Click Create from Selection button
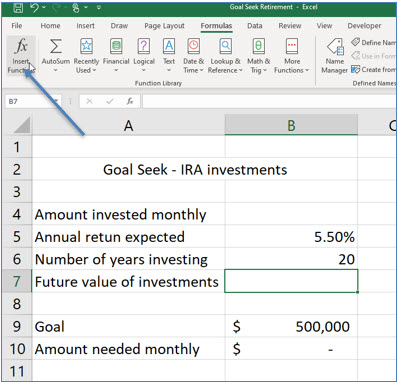Viewport: 398px width, 382px height. click(373, 70)
